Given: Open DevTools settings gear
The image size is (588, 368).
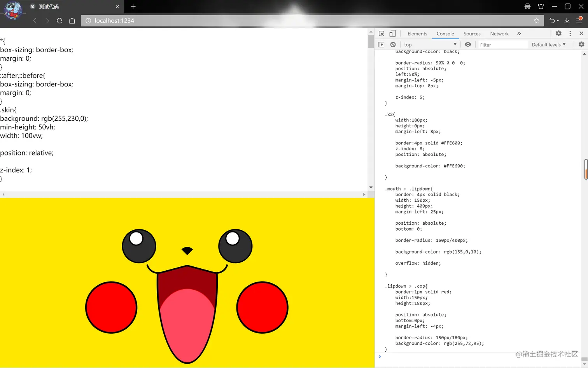Looking at the screenshot, I should (x=558, y=33).
